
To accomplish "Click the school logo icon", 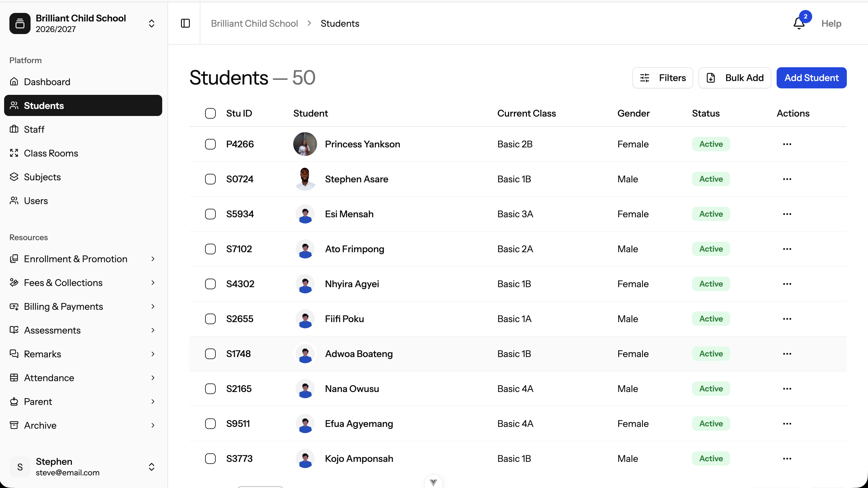I will (20, 23).
